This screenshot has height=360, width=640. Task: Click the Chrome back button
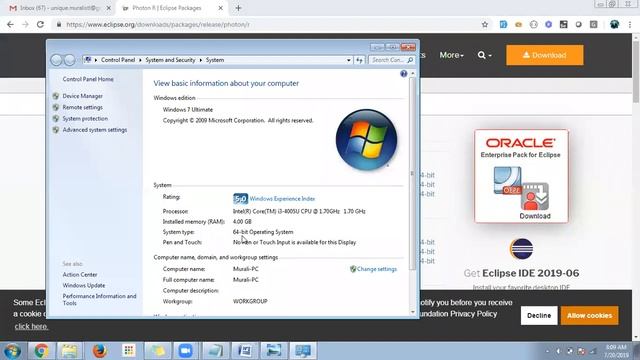click(x=10, y=24)
